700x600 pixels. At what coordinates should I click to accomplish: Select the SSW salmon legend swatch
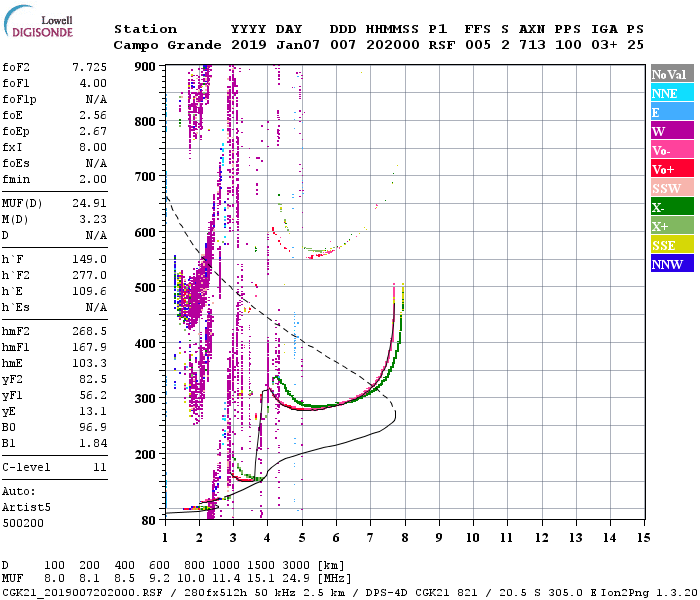(x=672, y=188)
